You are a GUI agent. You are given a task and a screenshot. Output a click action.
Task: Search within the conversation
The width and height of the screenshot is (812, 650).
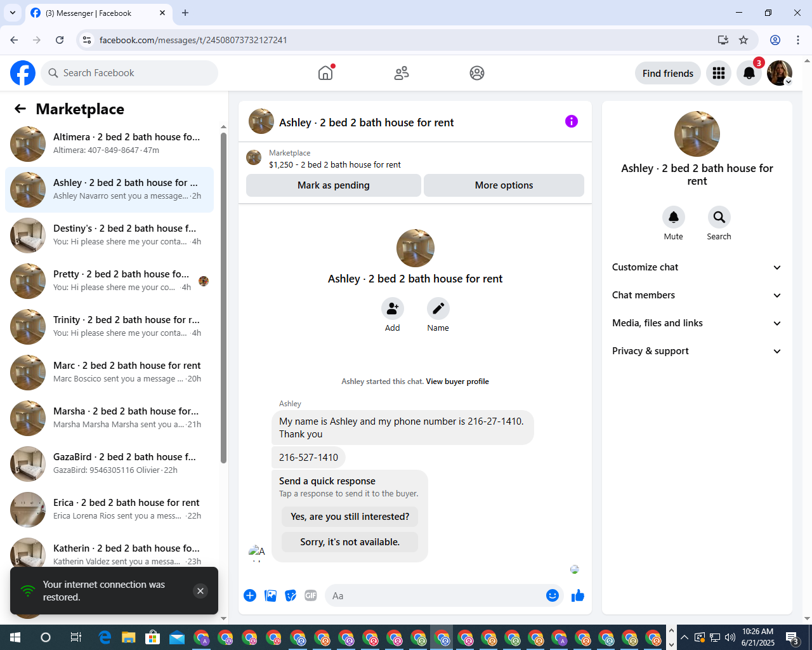(x=719, y=217)
